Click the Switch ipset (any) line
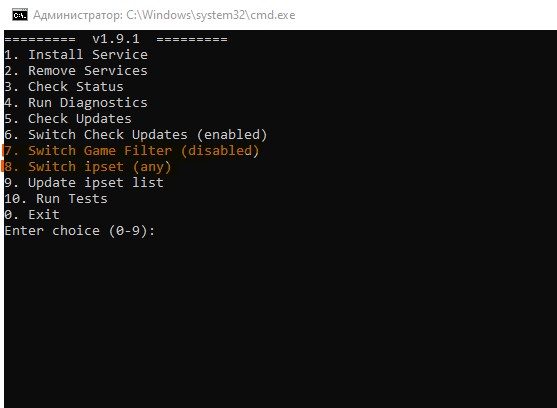 tap(88, 167)
